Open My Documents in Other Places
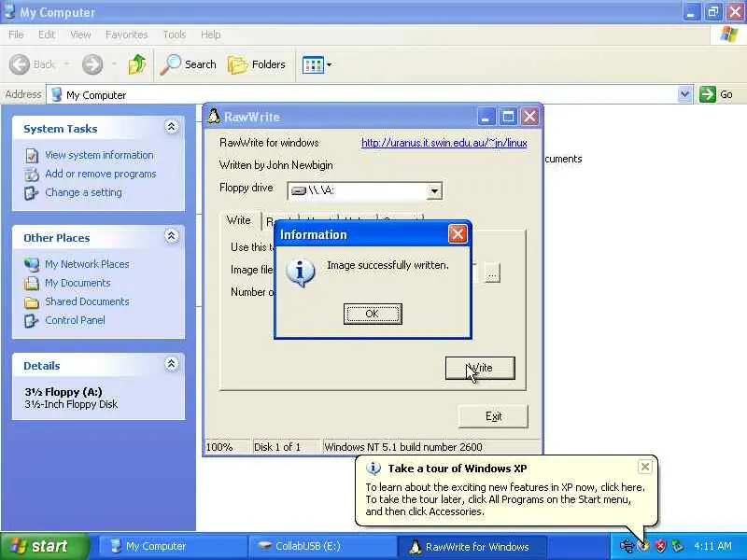The height and width of the screenshot is (560, 747). (78, 283)
